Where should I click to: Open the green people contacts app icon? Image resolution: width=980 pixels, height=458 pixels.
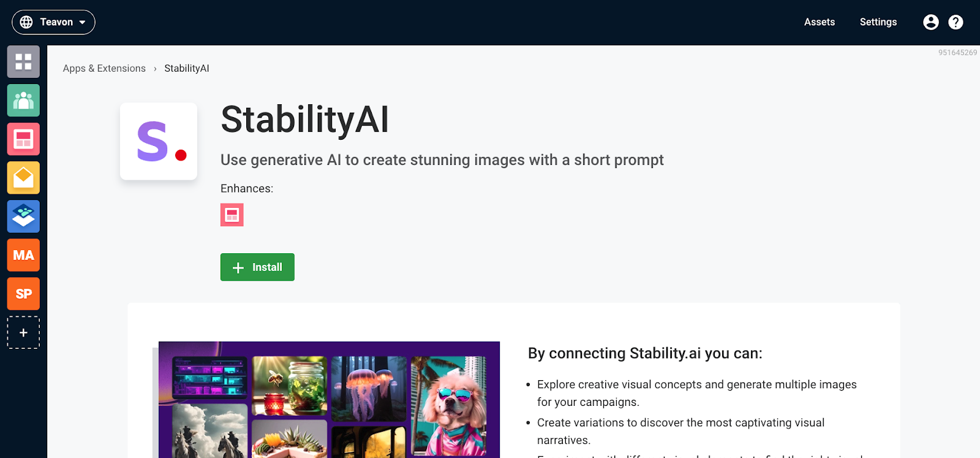click(23, 100)
